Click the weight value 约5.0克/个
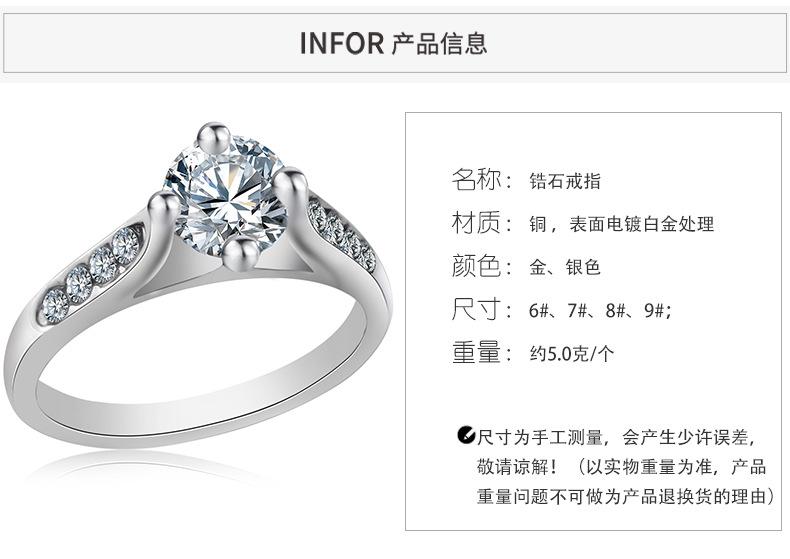Viewport: 790px width, 559px height. [x=571, y=354]
